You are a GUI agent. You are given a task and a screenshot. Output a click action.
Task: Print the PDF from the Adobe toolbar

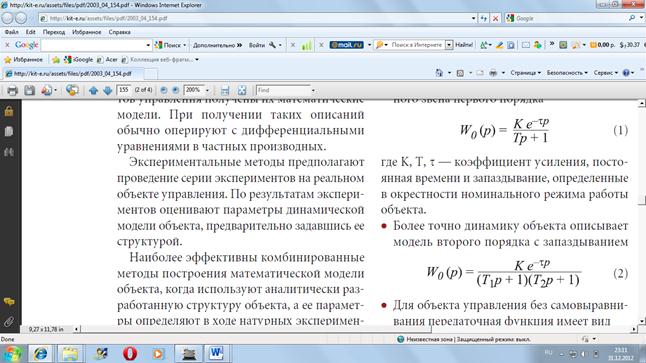12,90
